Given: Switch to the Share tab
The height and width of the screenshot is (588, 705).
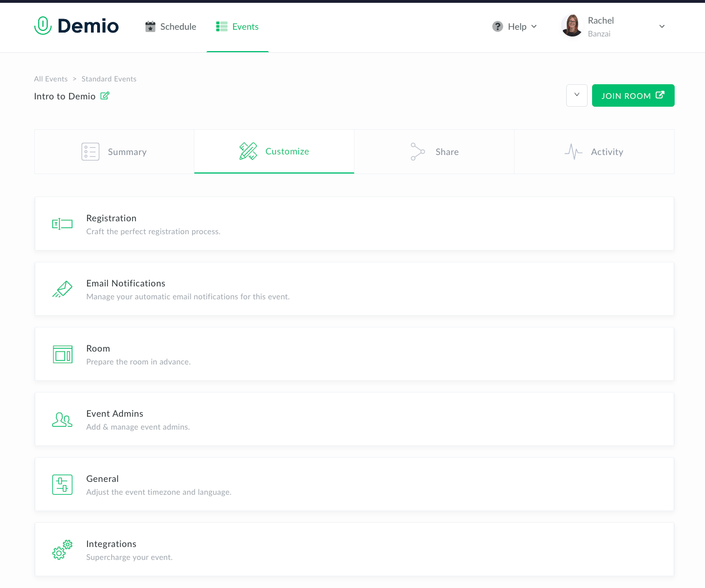Looking at the screenshot, I should 434,152.
